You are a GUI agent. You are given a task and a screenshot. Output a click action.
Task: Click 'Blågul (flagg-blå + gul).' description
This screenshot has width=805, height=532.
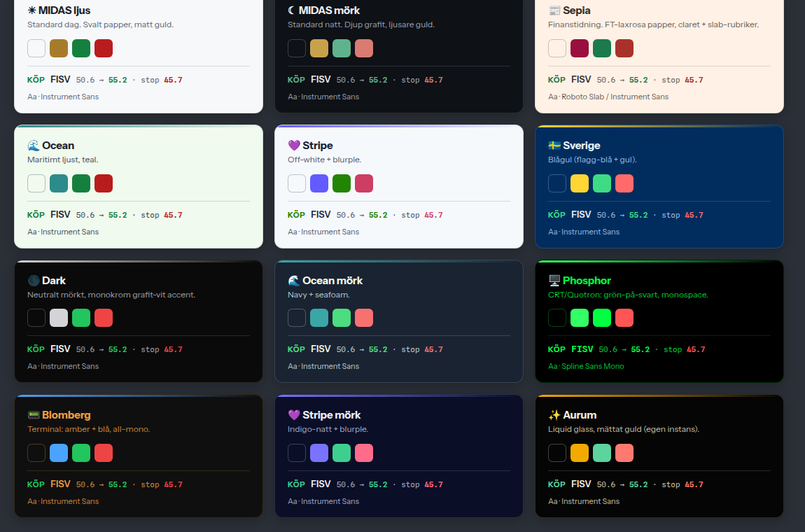coord(592,160)
